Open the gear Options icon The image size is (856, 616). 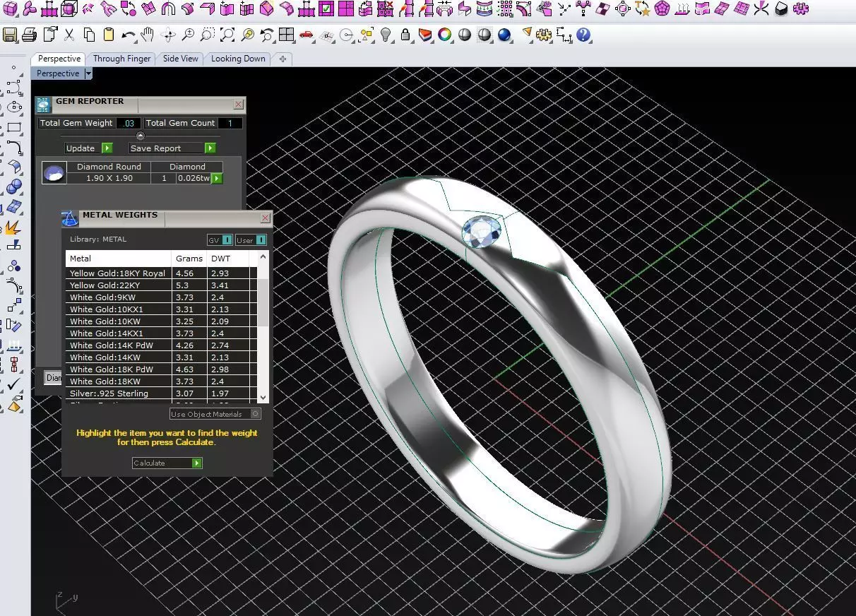544,35
